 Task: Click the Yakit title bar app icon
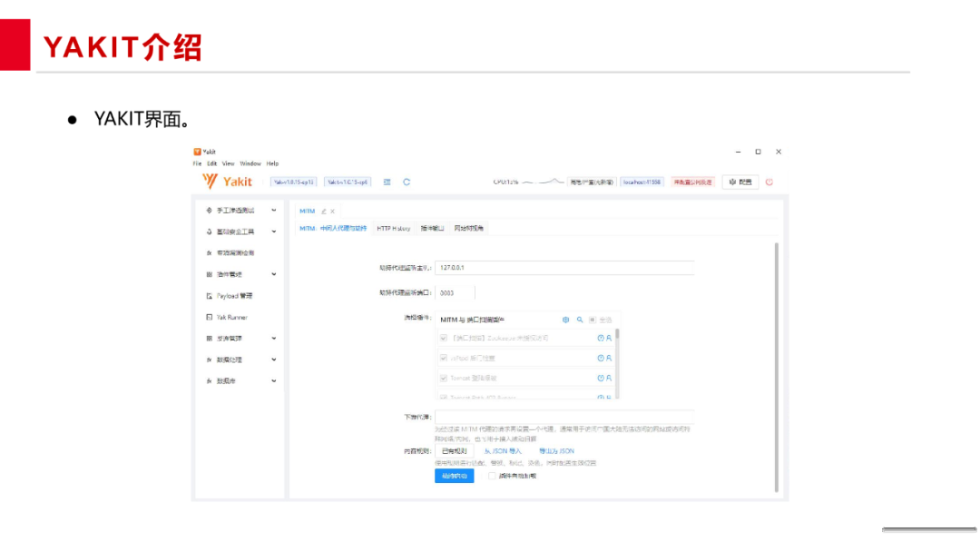[x=197, y=152]
